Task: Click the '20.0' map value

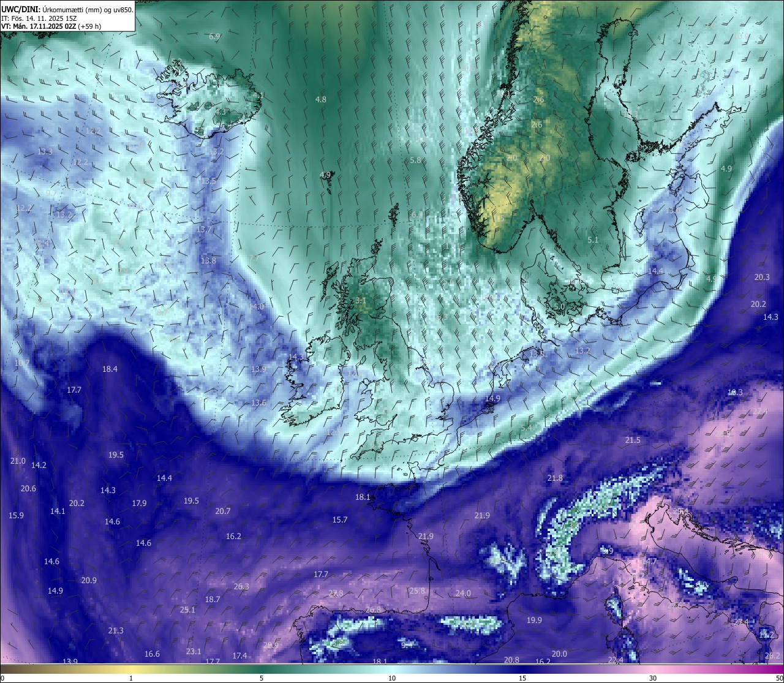Action: pos(559,654)
